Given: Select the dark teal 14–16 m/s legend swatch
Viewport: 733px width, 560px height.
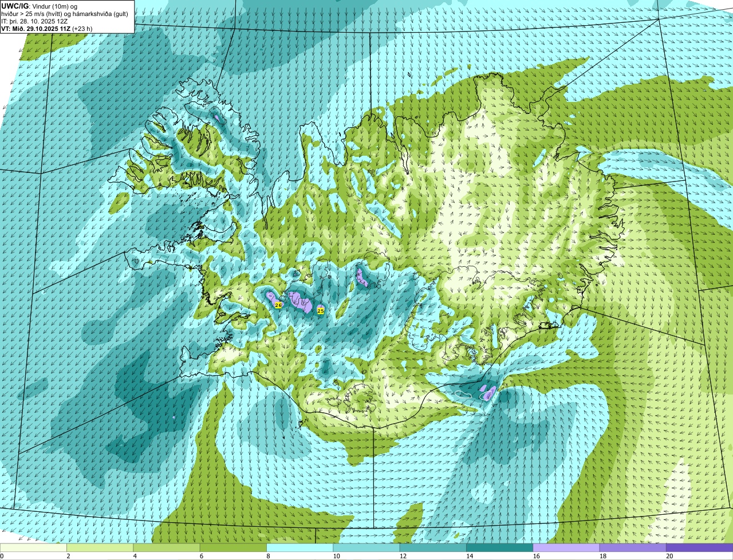Looking at the screenshot, I should coord(500,547).
